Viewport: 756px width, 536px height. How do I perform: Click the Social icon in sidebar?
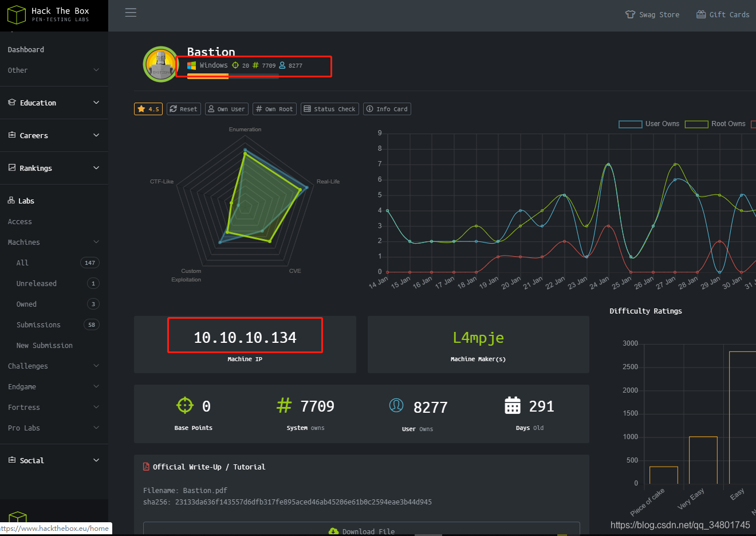12,460
